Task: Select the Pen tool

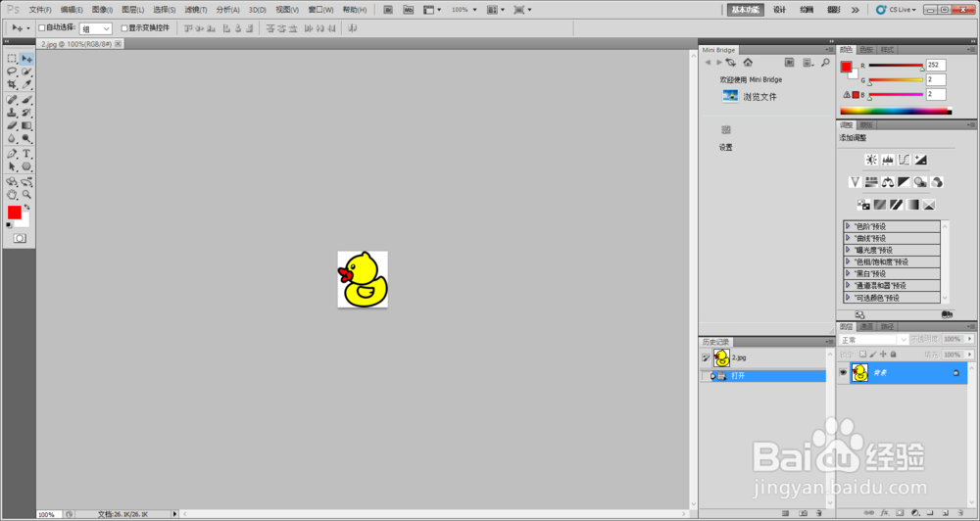Action: coord(12,154)
